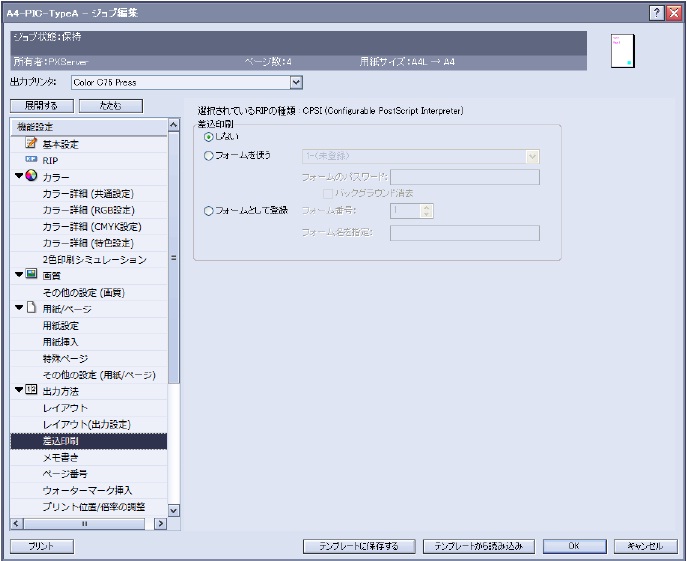Choose the フォームとして登録 radio option
The width and height of the screenshot is (687, 561).
point(208,211)
